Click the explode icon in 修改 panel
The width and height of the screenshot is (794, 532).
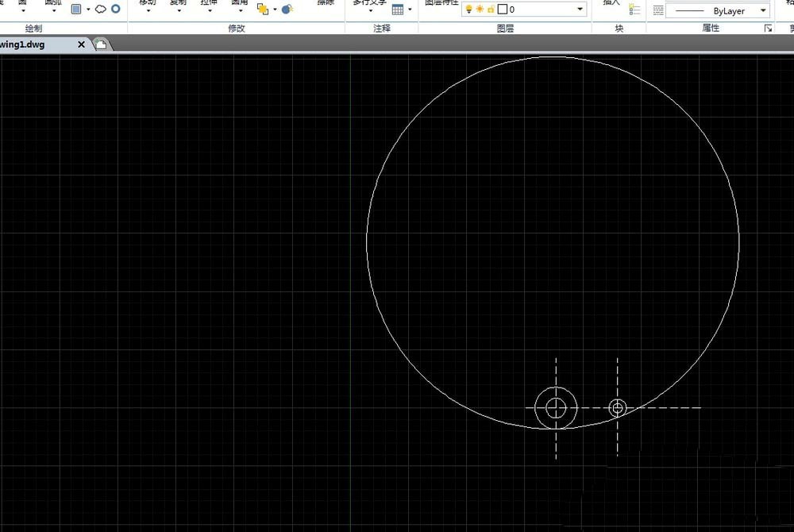coord(287,10)
